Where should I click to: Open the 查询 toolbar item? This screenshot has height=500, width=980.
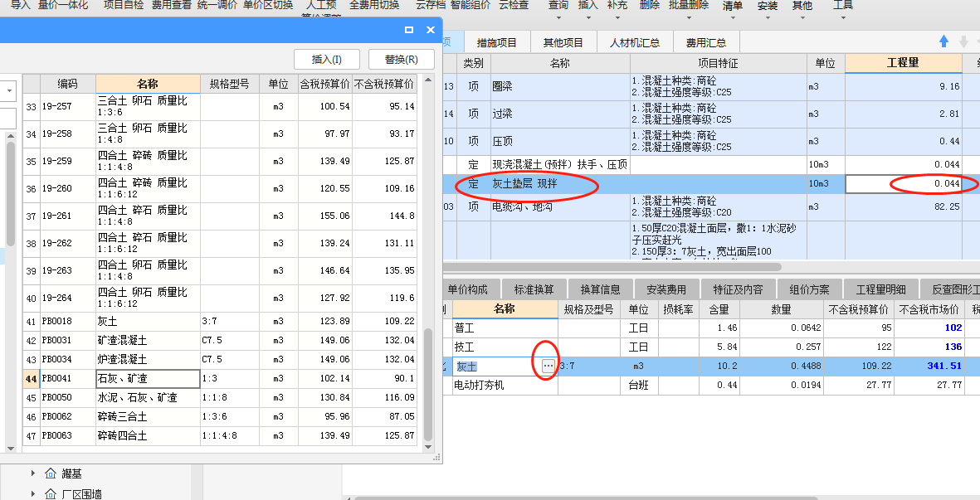click(558, 6)
